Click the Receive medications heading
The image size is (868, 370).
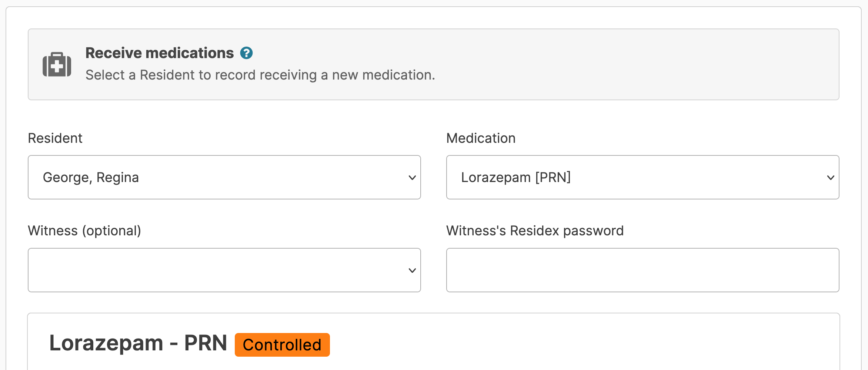coord(159,53)
